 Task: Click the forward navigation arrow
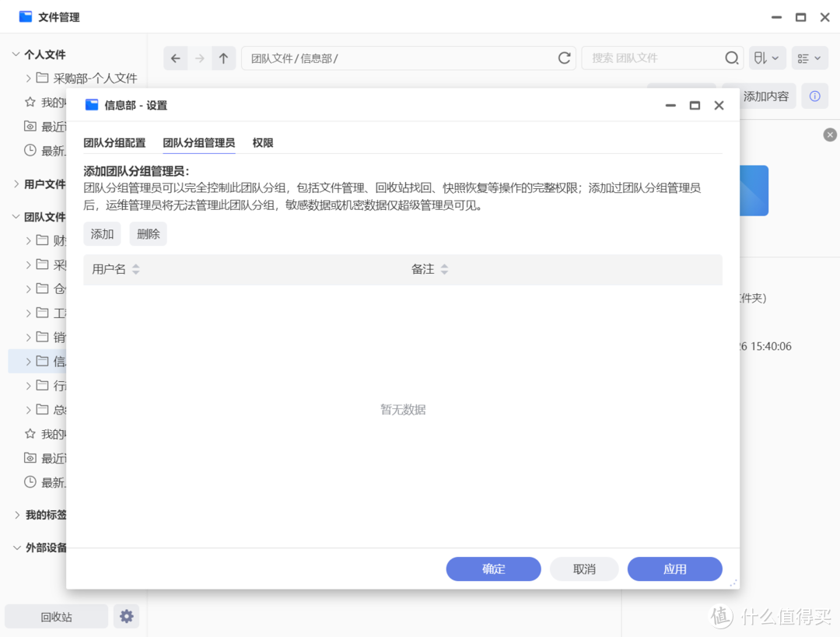[201, 58]
